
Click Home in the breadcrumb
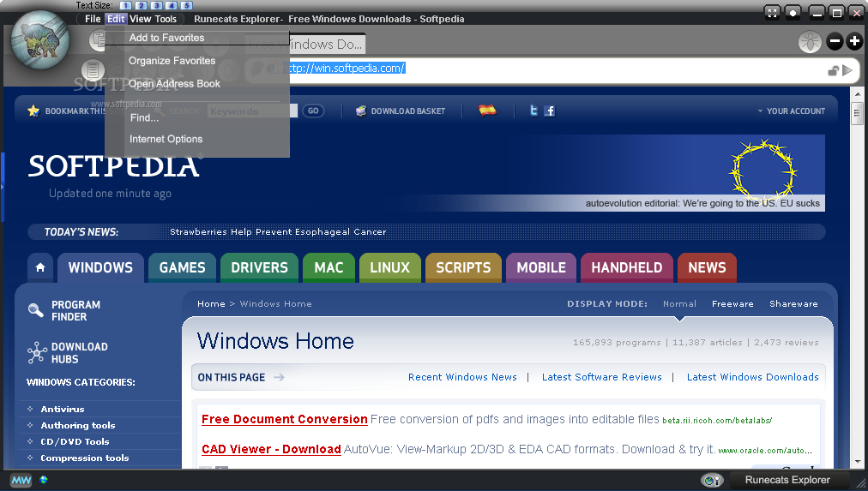[211, 304]
